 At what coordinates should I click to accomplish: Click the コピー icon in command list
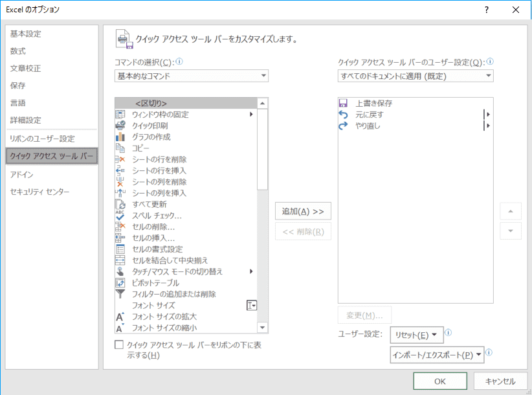click(120, 148)
